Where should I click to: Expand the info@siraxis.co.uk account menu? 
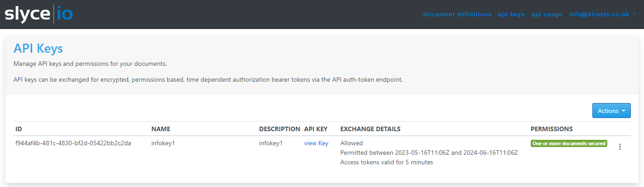pyautogui.click(x=602, y=15)
